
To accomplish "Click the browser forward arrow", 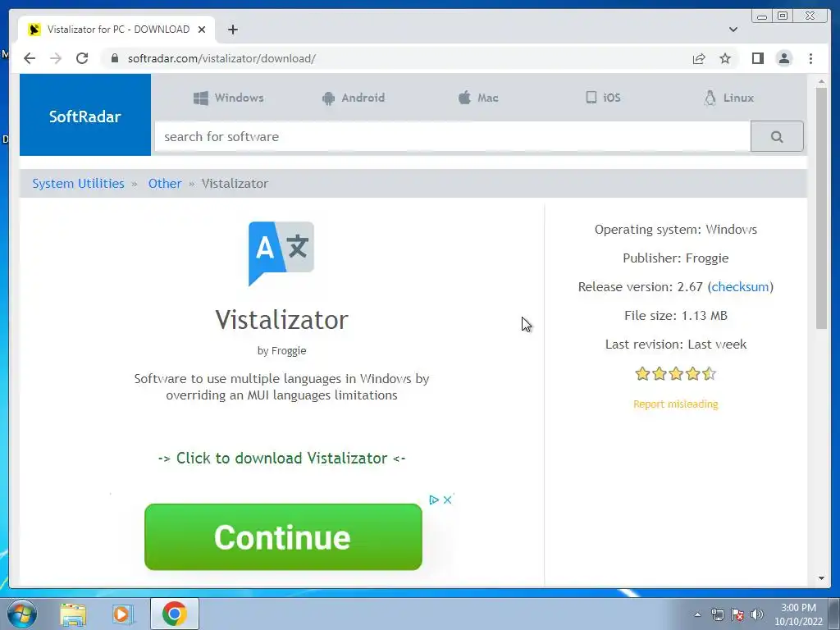I will 56,58.
